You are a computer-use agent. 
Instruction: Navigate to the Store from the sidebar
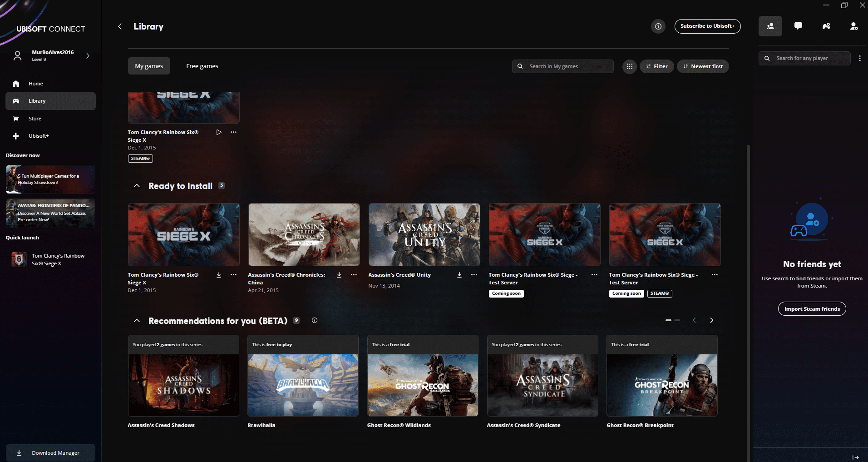tap(35, 118)
